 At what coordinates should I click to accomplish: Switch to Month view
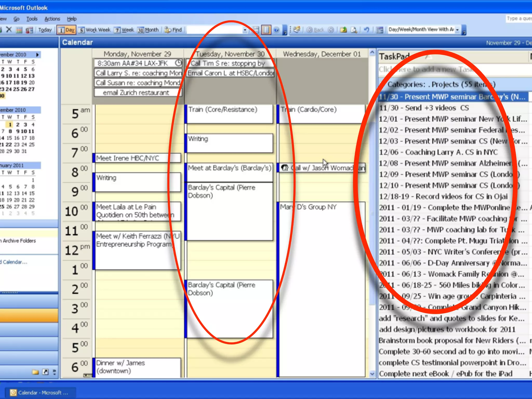click(148, 30)
